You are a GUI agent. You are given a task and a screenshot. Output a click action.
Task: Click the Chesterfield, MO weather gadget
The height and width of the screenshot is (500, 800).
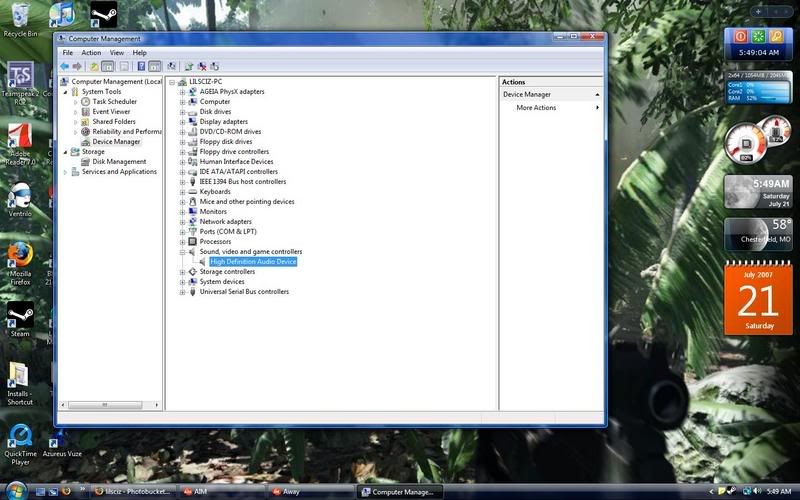(758, 234)
